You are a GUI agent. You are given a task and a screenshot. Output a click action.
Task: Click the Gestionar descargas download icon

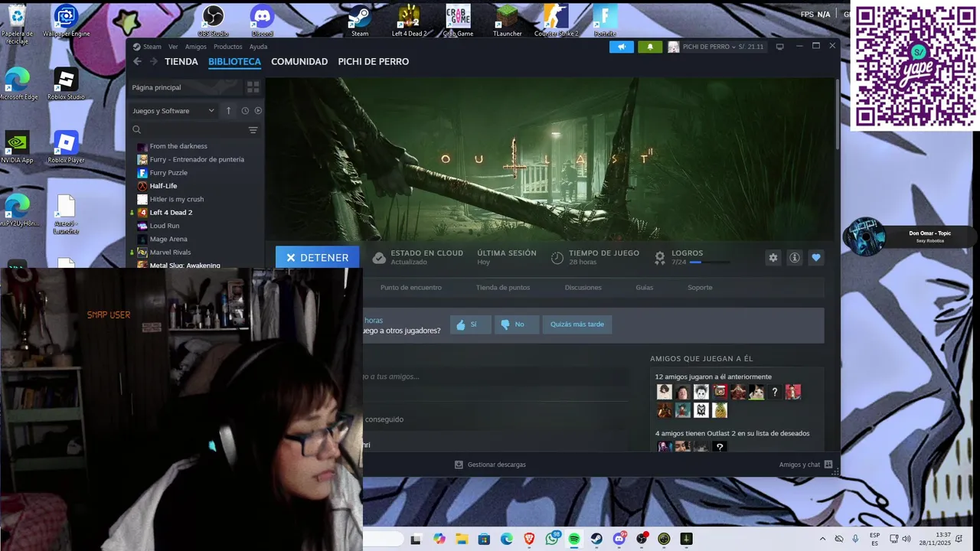click(459, 465)
